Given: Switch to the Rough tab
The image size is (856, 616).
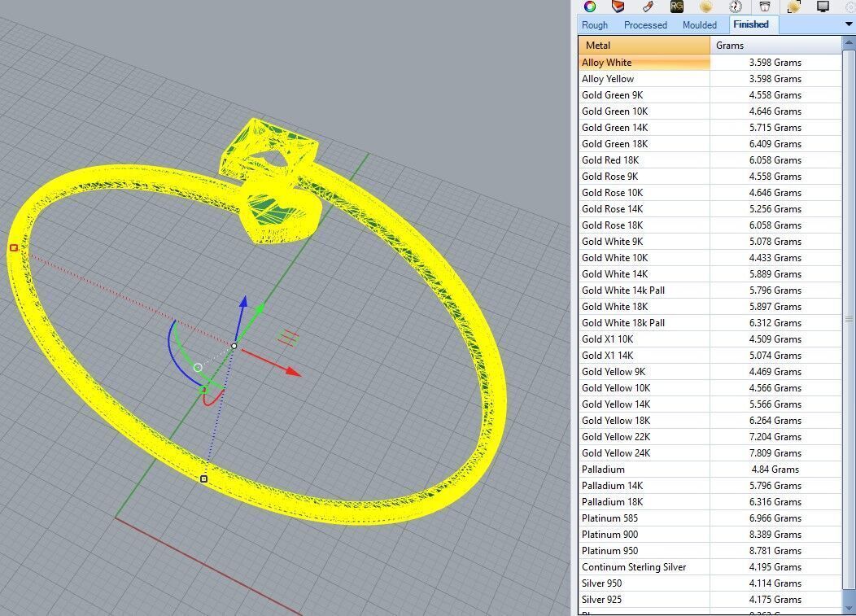Looking at the screenshot, I should click(x=595, y=25).
